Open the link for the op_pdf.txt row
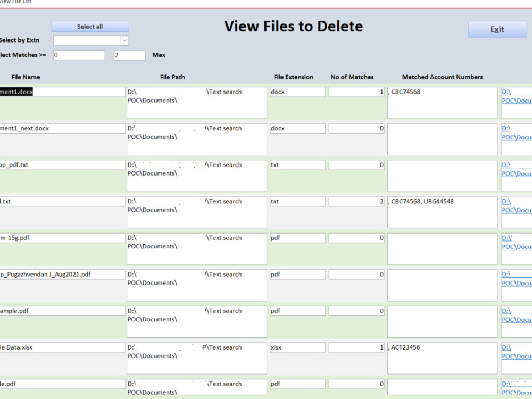The width and height of the screenshot is (532, 399). pyautogui.click(x=516, y=169)
